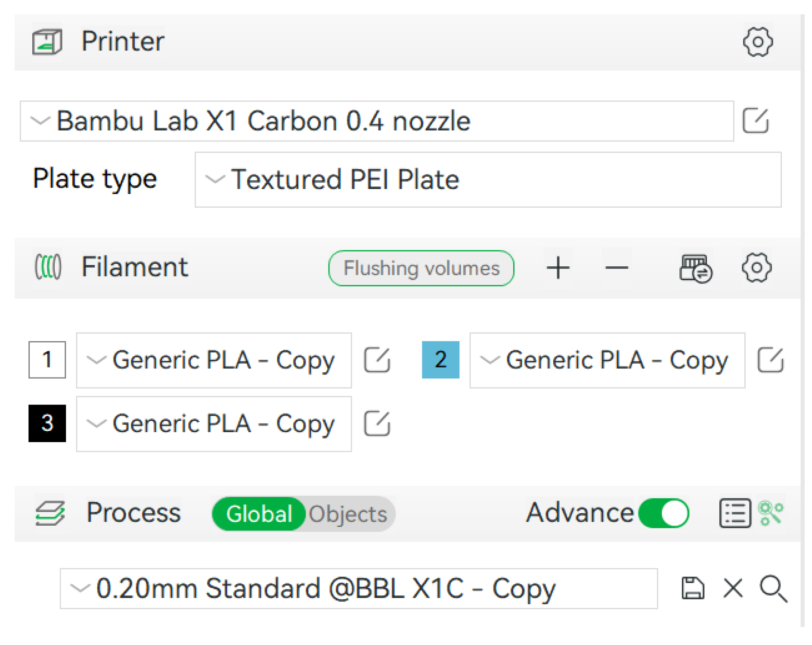Expand the Textured PEI Plate type dropdown
The height and width of the screenshot is (645, 812).
pos(487,179)
